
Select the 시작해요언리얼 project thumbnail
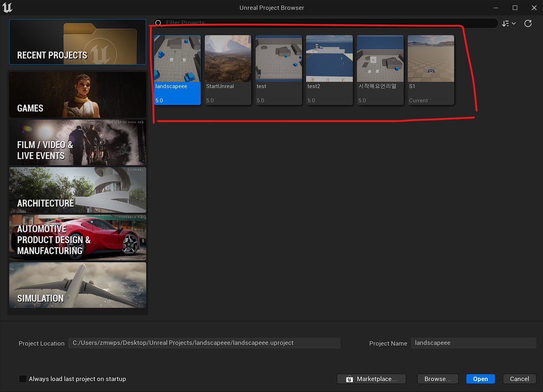380,59
